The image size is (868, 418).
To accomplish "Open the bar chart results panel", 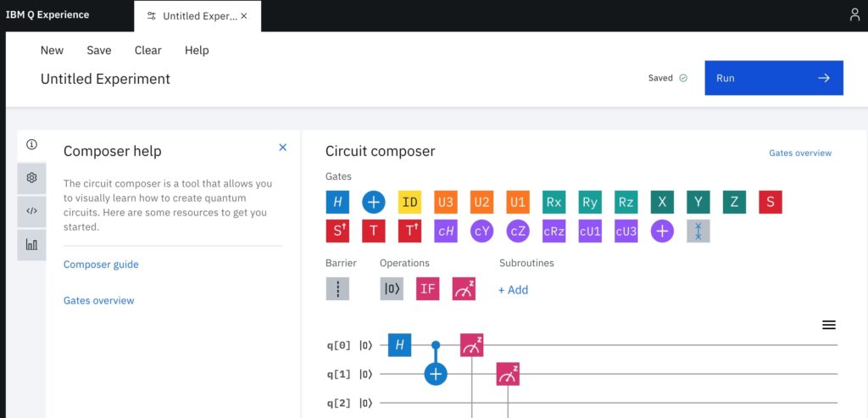I will click(31, 244).
